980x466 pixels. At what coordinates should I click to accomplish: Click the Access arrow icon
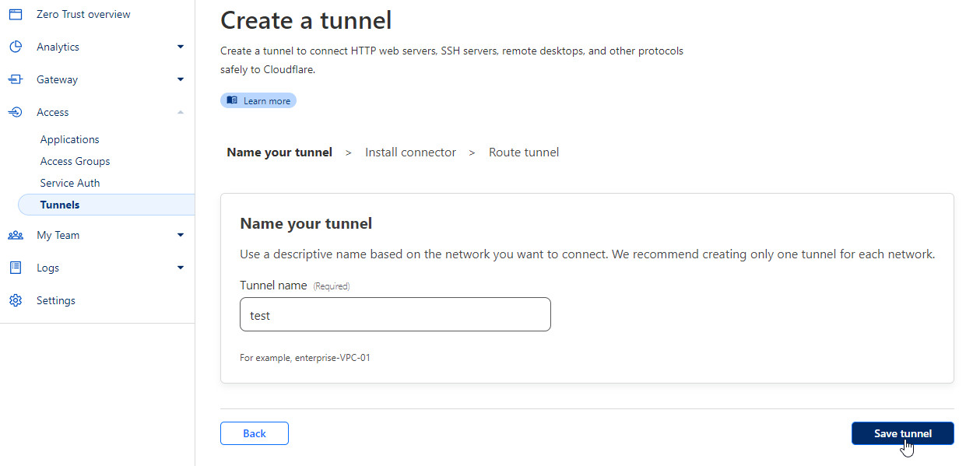(16, 112)
